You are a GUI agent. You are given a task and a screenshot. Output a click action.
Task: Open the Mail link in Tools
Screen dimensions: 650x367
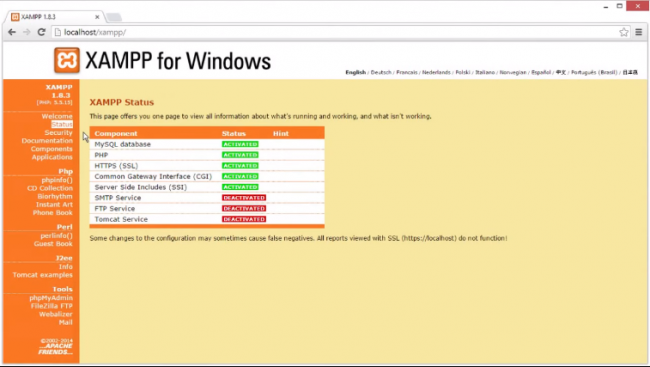pyautogui.click(x=65, y=322)
